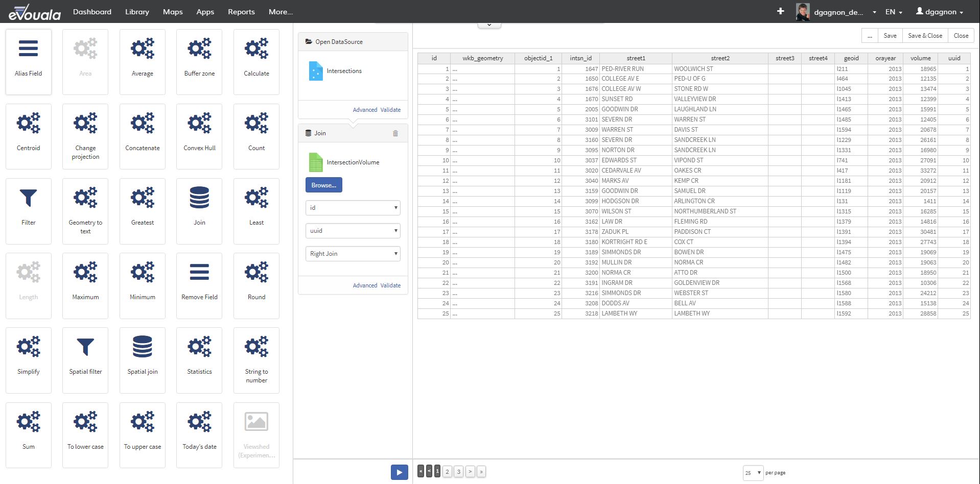Go to page 2 of results
The width and height of the screenshot is (980, 484).
(447, 472)
